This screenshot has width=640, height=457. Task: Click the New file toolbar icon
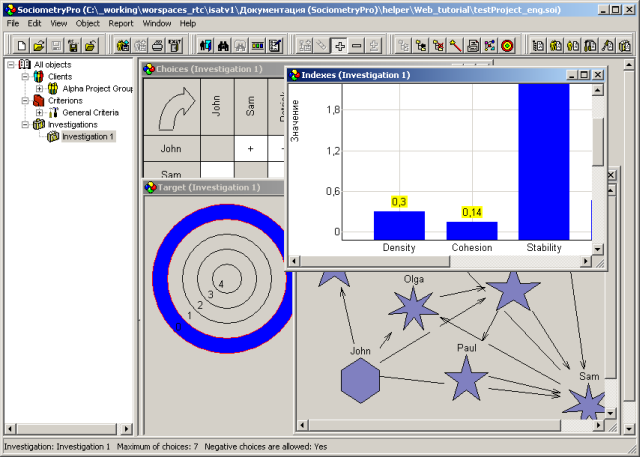click(x=22, y=46)
